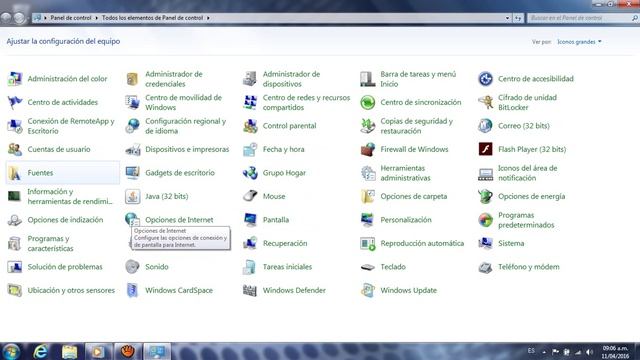
Task: Open Fecha y hora icon
Action: 250,149
